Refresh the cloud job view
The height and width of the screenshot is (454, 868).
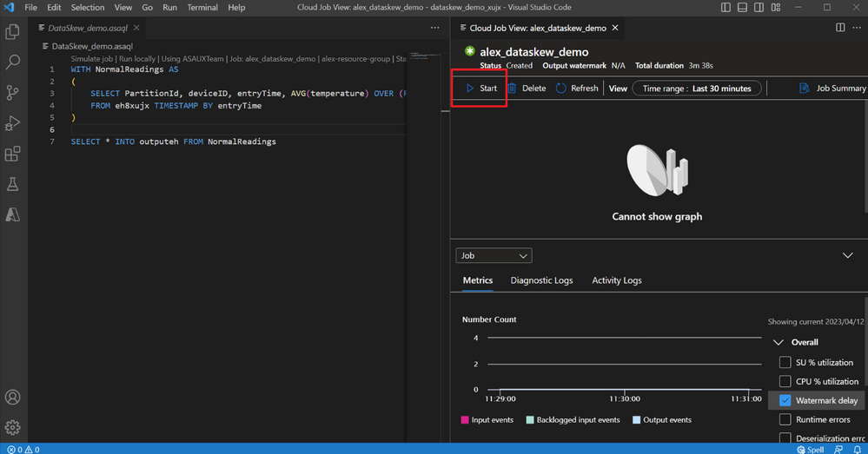click(577, 88)
